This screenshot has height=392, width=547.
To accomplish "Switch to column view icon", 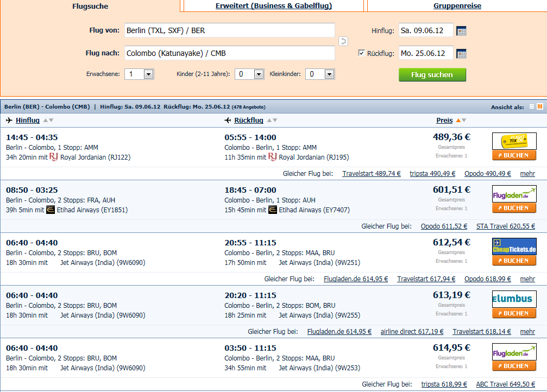I will (x=540, y=107).
